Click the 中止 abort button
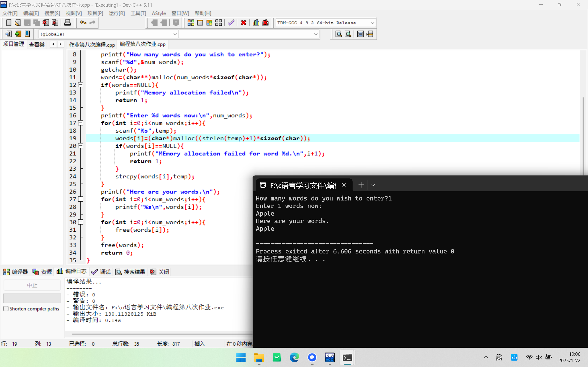This screenshot has height=367, width=588. pos(32,285)
